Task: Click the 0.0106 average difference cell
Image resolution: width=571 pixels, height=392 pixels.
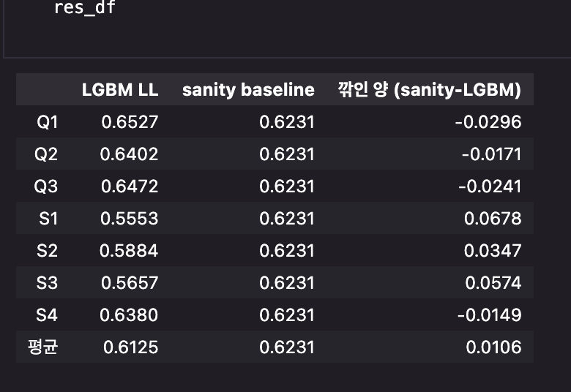Action: [x=493, y=347]
